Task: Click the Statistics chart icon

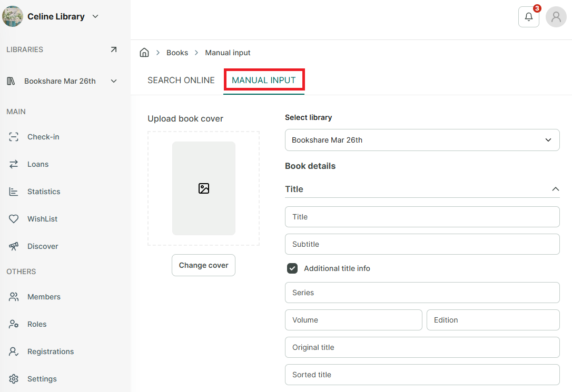Action: coord(14,192)
